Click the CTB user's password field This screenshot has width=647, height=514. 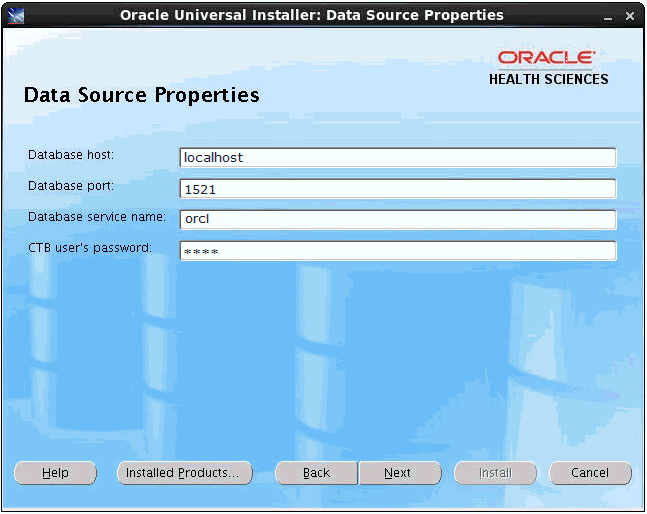[398, 251]
